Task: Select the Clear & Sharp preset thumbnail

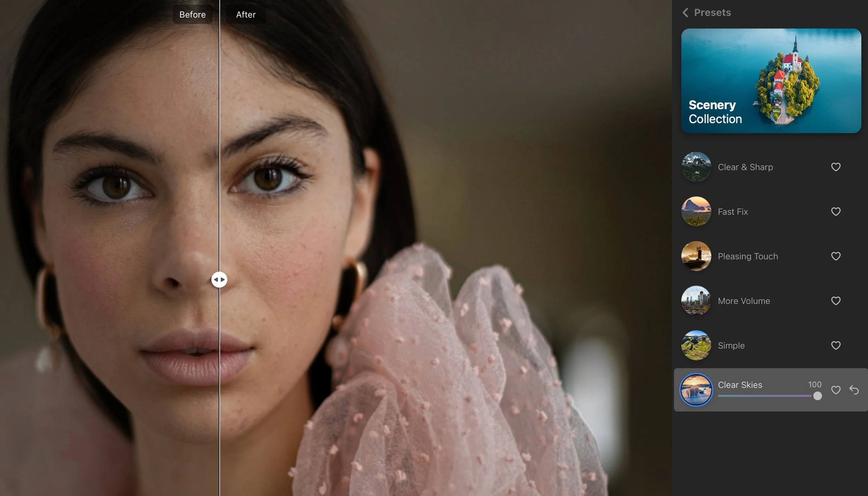Action: coord(696,167)
